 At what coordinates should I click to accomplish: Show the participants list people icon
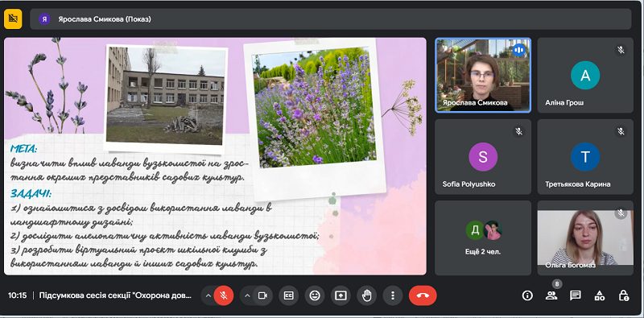pos(551,295)
